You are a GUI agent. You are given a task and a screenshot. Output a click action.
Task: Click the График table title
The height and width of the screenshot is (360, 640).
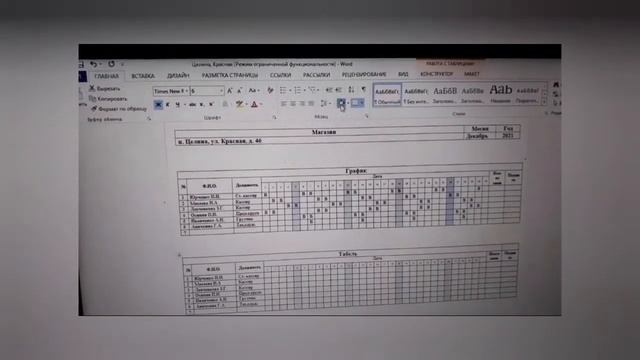pos(356,171)
